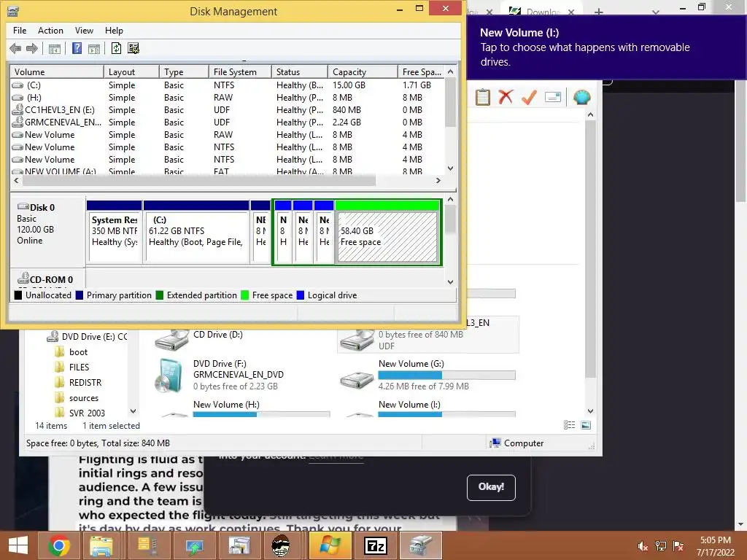
Task: Click the Forward arrow in Disk Management toolbar
Action: coord(32,48)
